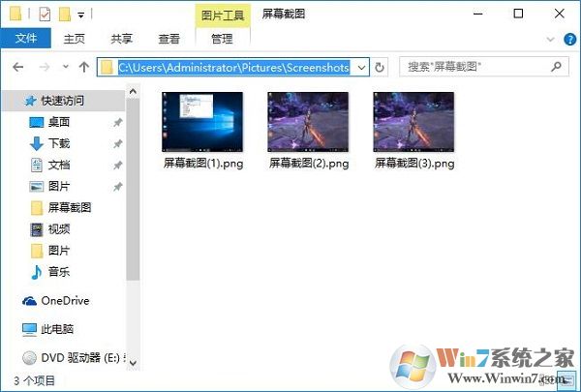Click the Up one level arrow
This screenshot has width=581, height=392.
coord(83,68)
